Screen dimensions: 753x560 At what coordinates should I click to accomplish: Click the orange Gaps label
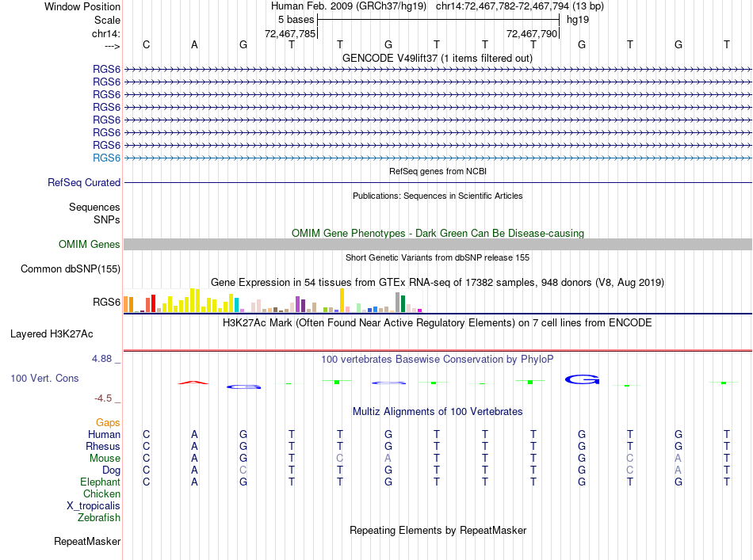[x=108, y=422]
